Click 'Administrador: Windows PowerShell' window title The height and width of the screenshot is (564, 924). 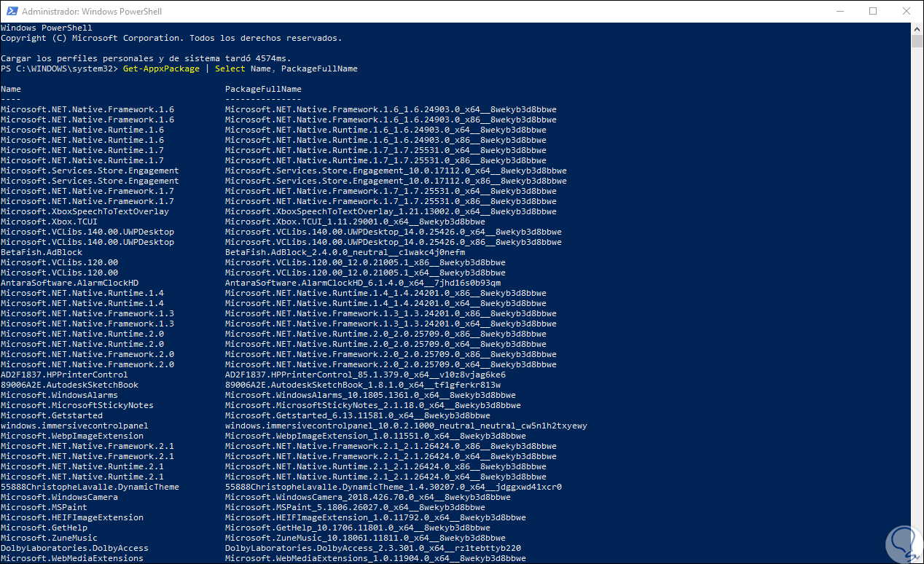(x=92, y=12)
